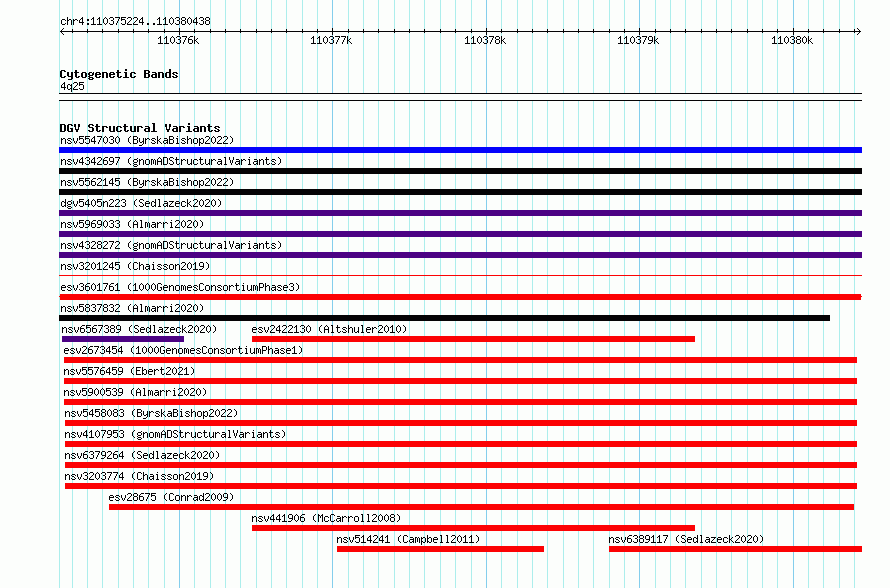Open nsv3203774 (Chaisson2019) label

(139, 476)
